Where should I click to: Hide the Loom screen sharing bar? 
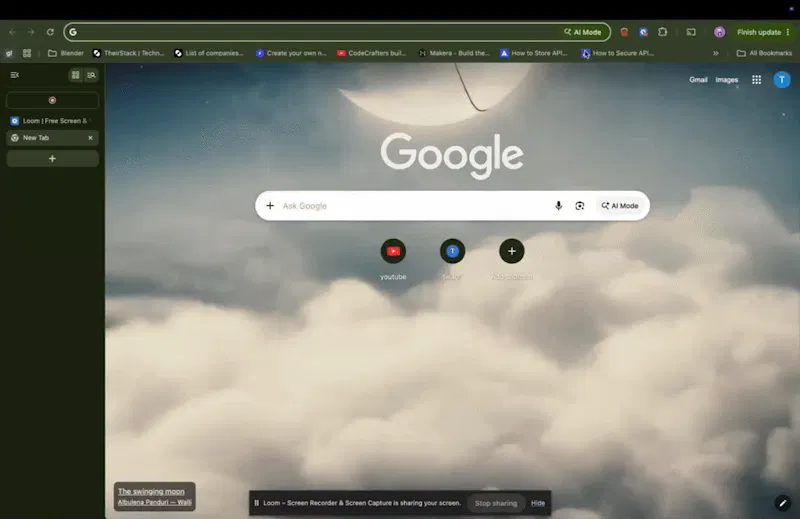click(538, 503)
